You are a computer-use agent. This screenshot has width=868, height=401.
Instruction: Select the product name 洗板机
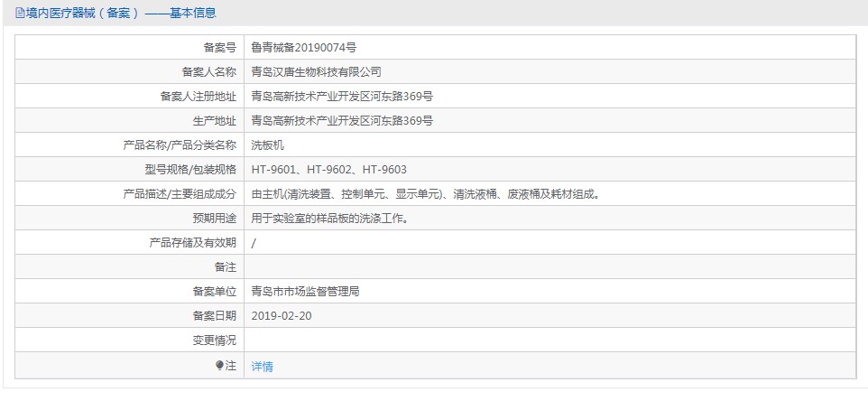(x=266, y=145)
